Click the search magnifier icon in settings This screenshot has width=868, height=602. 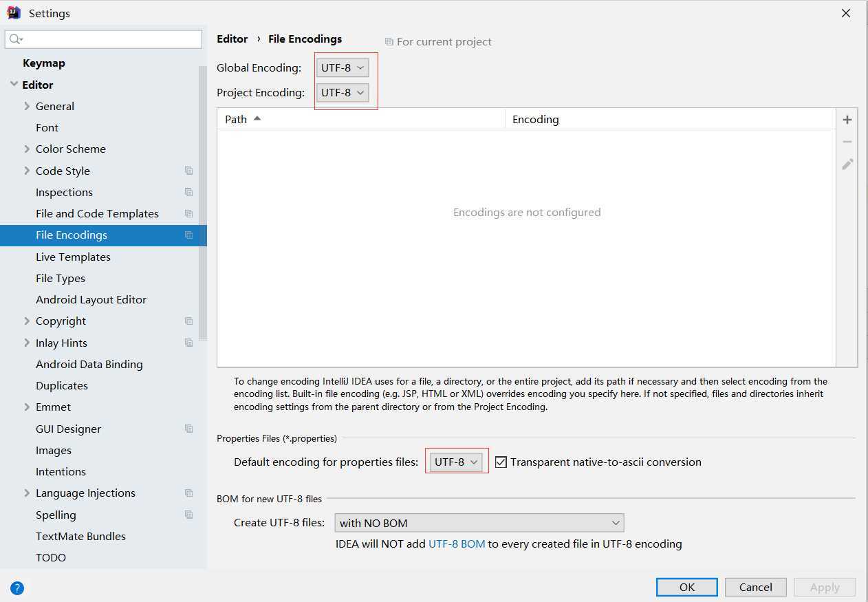pos(15,39)
